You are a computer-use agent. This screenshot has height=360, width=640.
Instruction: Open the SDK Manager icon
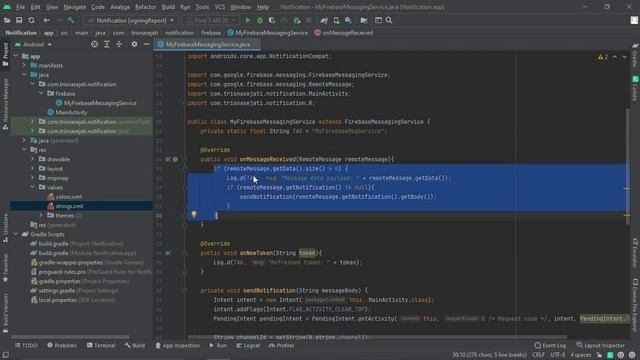tap(348, 20)
